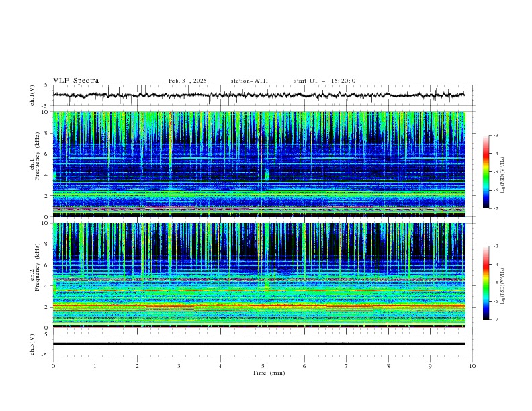The height and width of the screenshot is (411, 532).
Task: Click the "-5" label on the lower colorbar
Action: [495, 283]
